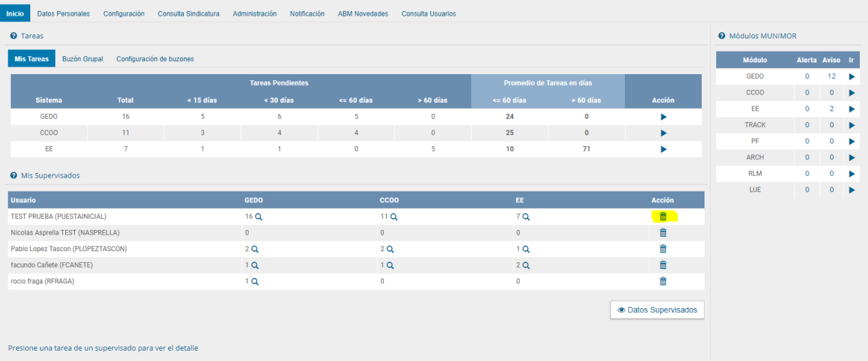This screenshot has height=361, width=868.
Task: Click Usuario column header in supervisados table
Action: coord(23,200)
